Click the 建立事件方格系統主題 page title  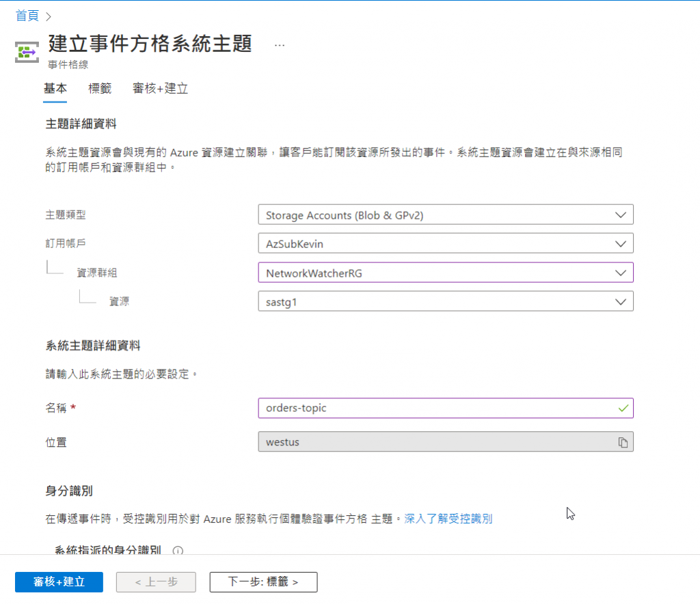150,44
